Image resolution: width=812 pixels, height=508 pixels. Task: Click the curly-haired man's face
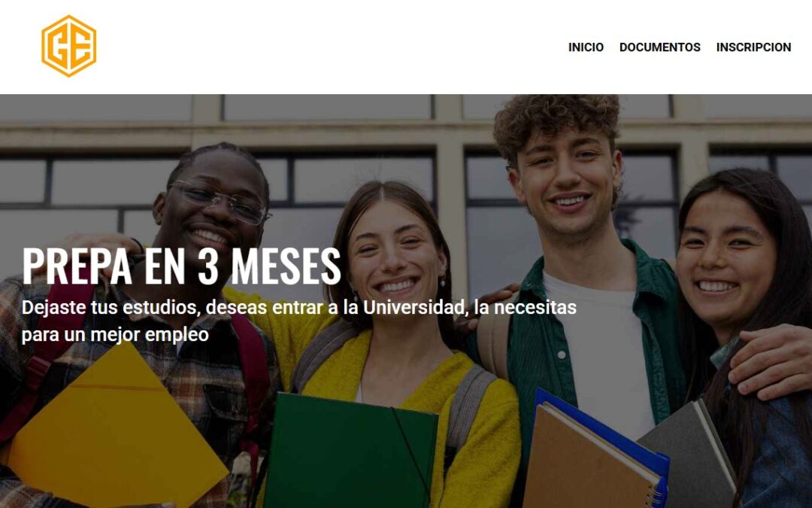point(567,179)
